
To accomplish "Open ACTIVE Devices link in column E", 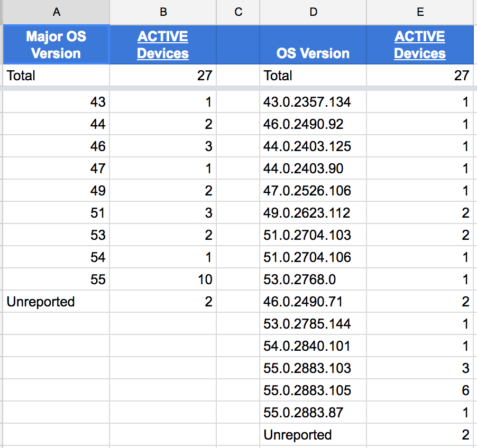I will [x=420, y=45].
